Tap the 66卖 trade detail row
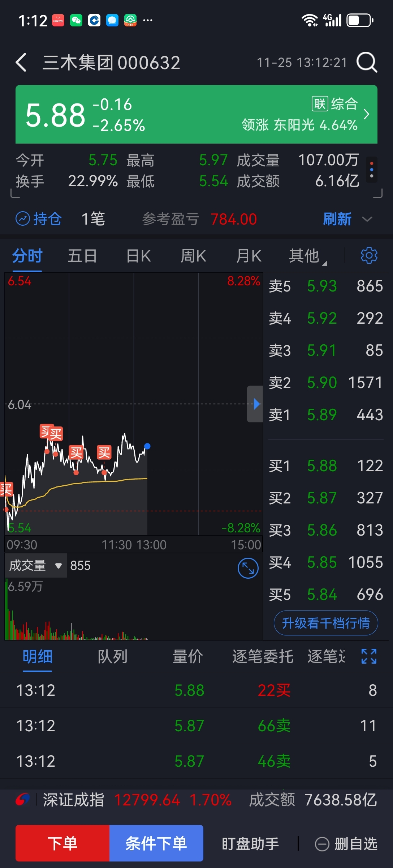The height and width of the screenshot is (868, 393). tap(196, 726)
